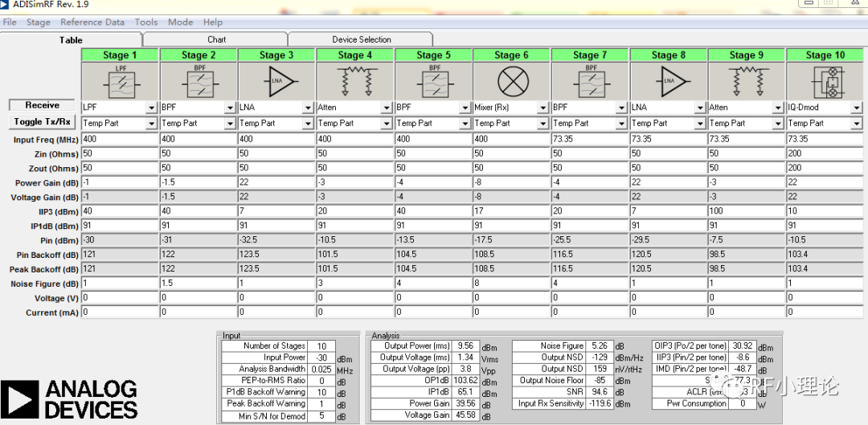Screen dimensions: 868x425
Task: Edit Stage 6 IIP3 value 17
Action: (x=512, y=210)
